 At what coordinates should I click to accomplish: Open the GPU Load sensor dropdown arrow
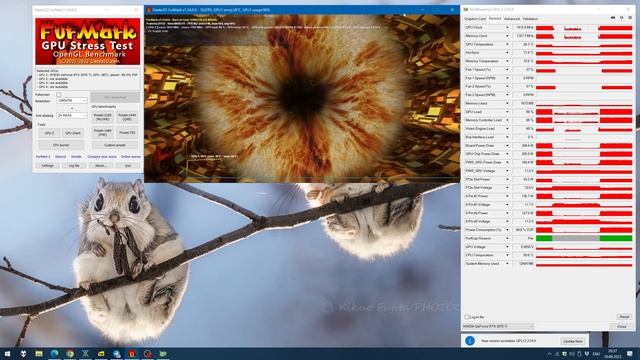[507, 112]
